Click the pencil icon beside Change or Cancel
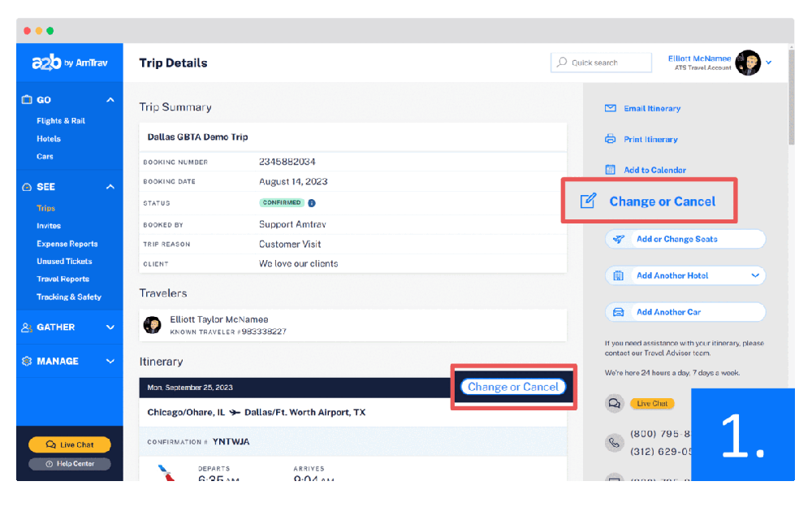Screen dimensions: 812x516 588,201
